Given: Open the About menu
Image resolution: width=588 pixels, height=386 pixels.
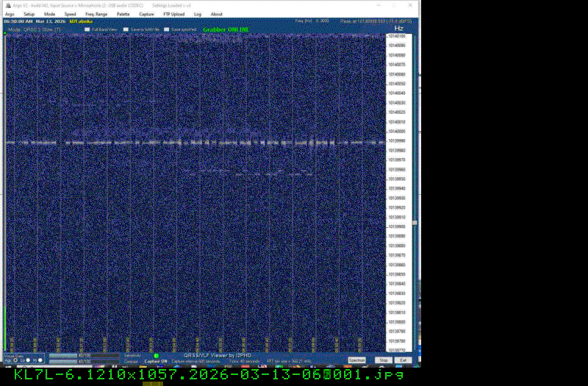Looking at the screenshot, I should [217, 14].
